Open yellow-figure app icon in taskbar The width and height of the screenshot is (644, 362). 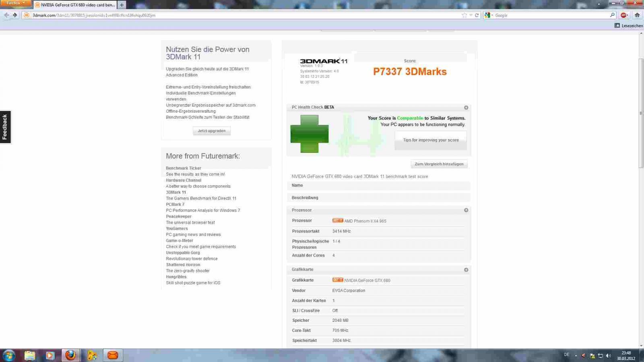[x=92, y=355]
